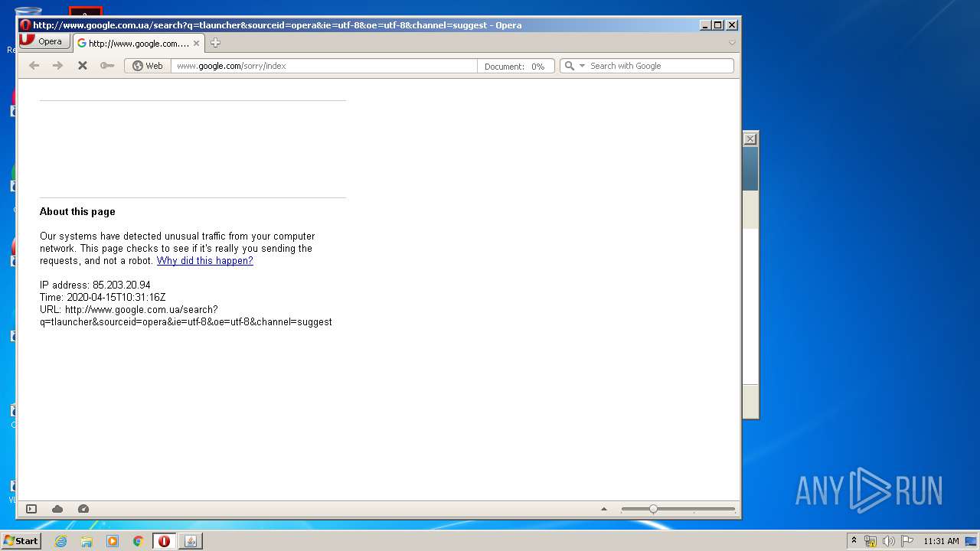Open the Opera Link cloud icon
Image resolution: width=980 pixels, height=551 pixels.
coord(57,509)
